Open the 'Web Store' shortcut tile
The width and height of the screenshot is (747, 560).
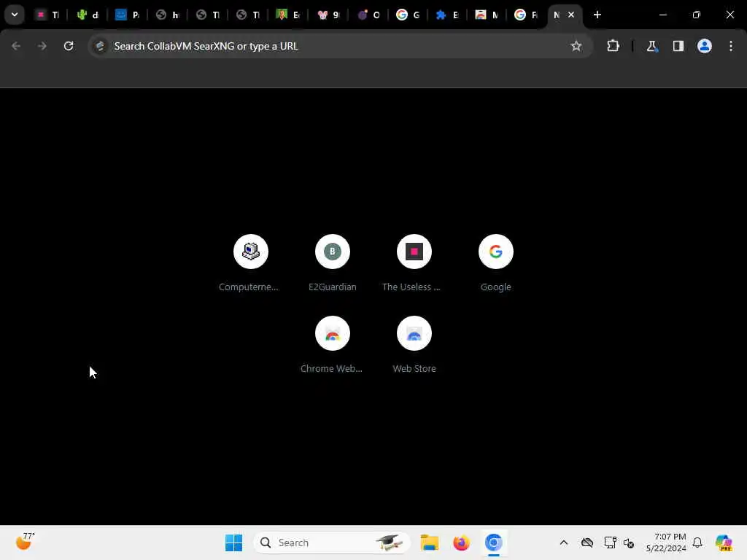click(x=414, y=344)
